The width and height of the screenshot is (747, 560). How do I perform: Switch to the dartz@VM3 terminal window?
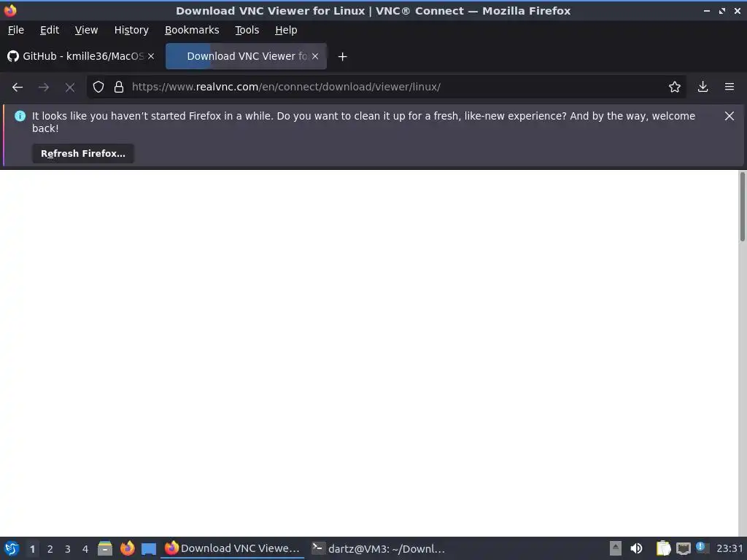pos(379,548)
